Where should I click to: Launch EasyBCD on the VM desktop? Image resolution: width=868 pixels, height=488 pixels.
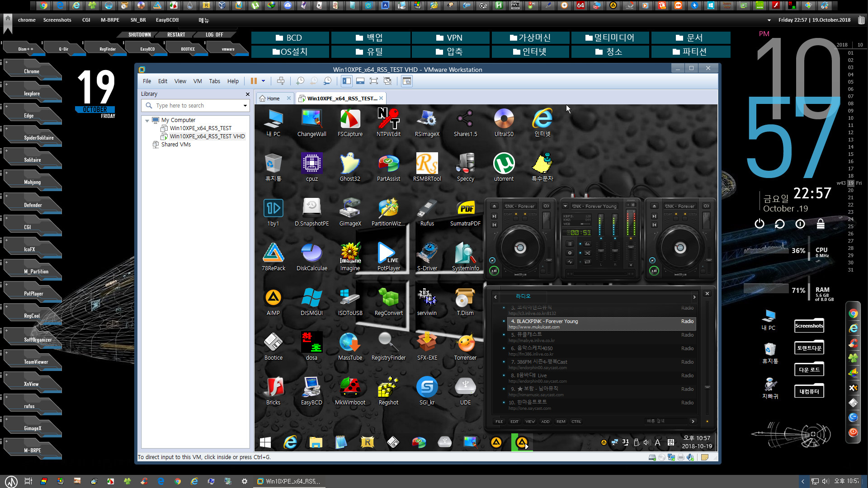pyautogui.click(x=311, y=391)
